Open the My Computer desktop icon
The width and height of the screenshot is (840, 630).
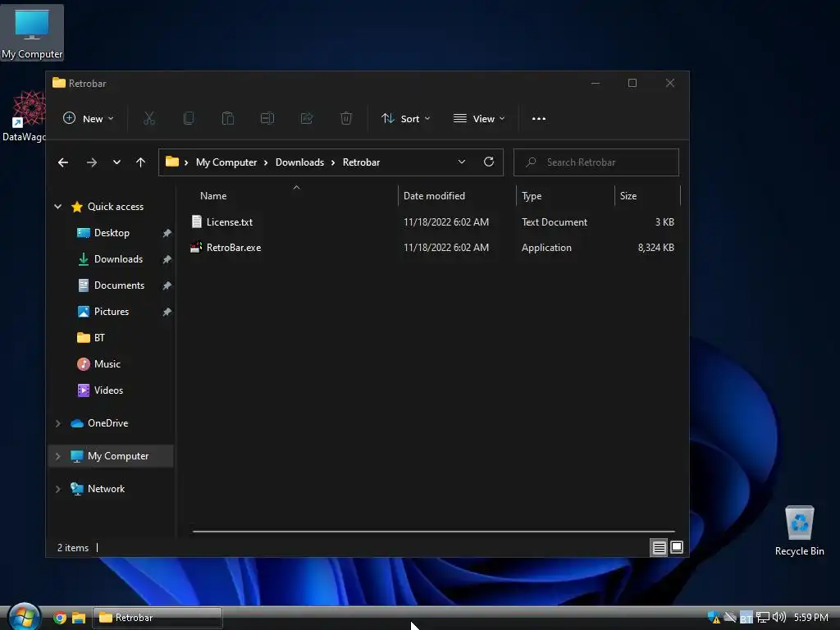point(32,33)
